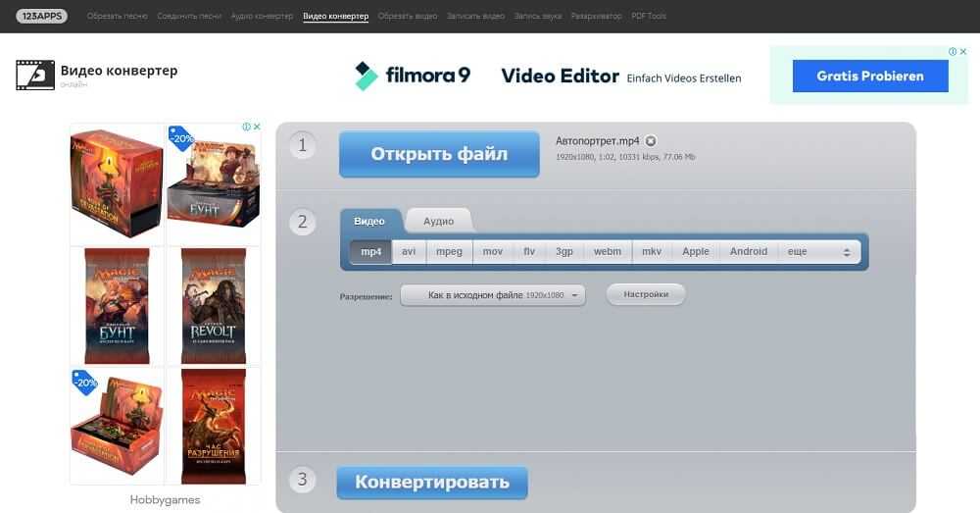Choose the webm format option
Viewport: 980px width, 513px height.
(607, 252)
